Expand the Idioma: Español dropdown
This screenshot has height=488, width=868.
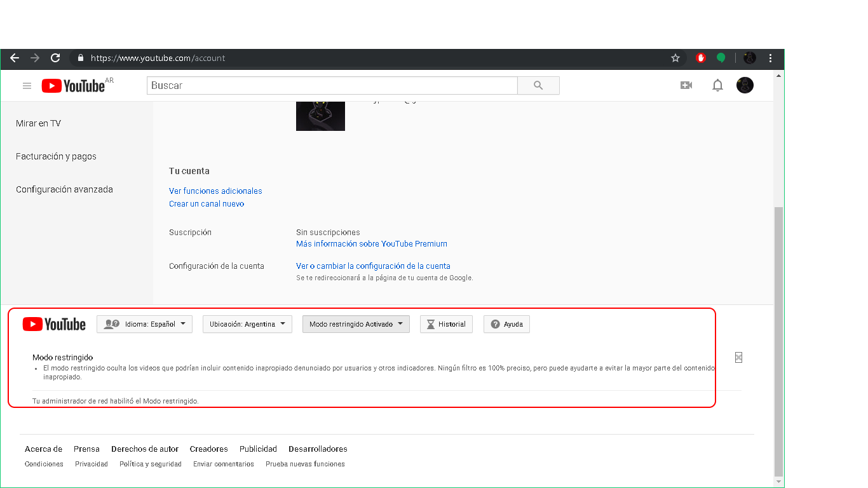[144, 324]
